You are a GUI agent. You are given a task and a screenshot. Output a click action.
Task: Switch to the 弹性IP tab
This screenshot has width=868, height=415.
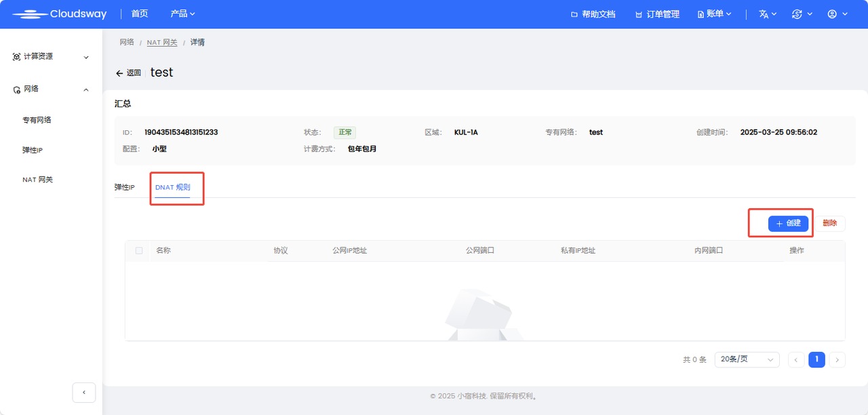coord(124,187)
